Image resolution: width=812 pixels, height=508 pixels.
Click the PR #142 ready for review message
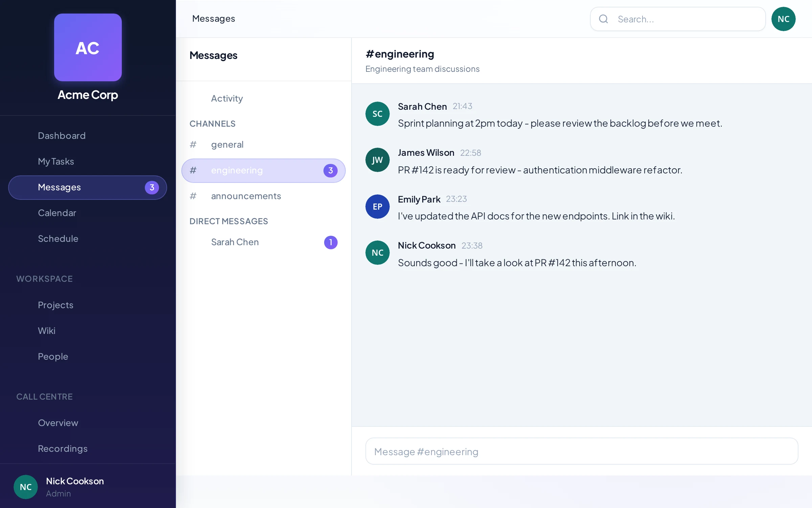point(540,170)
